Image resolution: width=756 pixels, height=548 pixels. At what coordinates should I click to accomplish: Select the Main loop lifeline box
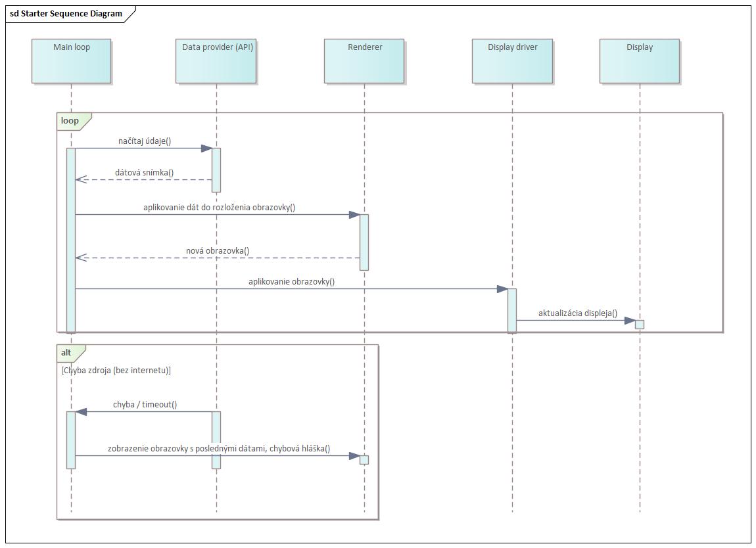(x=71, y=61)
